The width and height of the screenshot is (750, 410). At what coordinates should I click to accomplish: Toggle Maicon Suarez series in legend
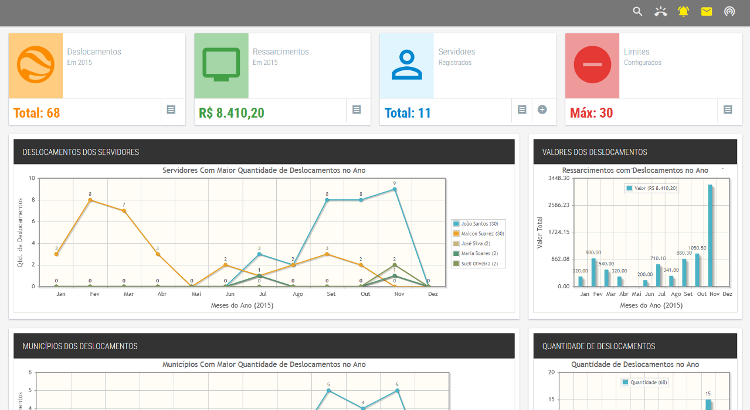[479, 234]
